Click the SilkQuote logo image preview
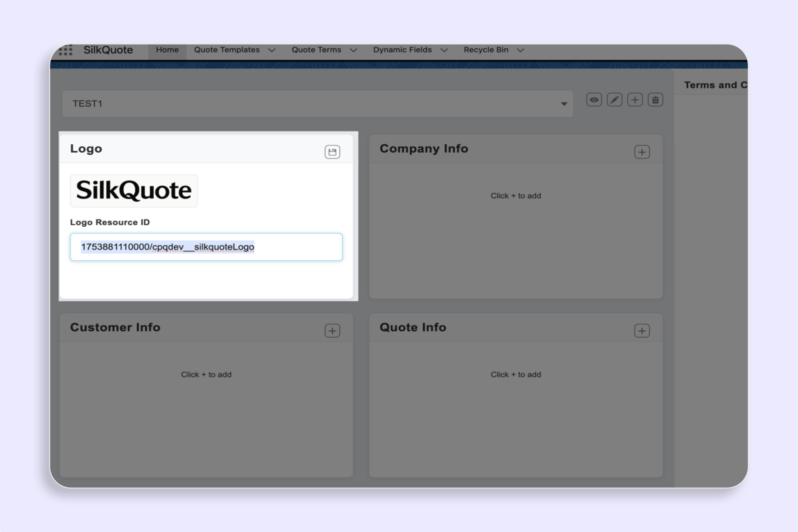The image size is (798, 532). (134, 191)
